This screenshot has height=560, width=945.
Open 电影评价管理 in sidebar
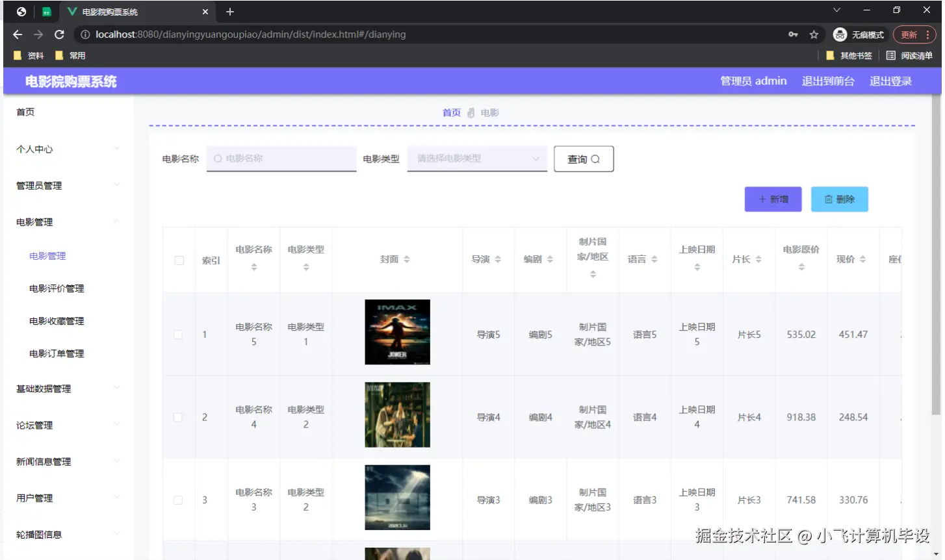point(57,288)
